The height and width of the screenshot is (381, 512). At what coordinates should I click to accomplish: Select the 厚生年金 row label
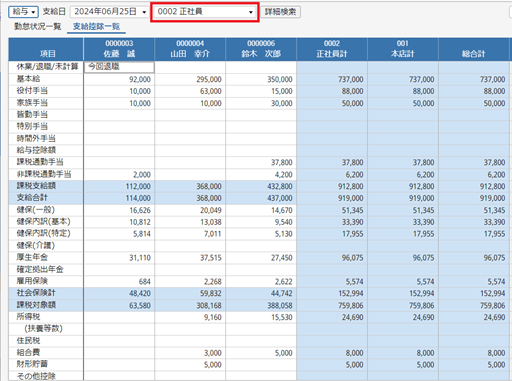(x=32, y=257)
